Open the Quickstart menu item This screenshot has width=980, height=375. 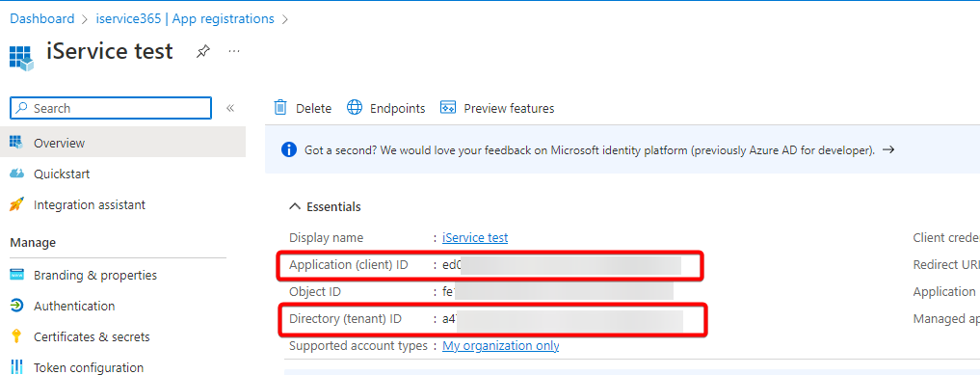(x=62, y=174)
